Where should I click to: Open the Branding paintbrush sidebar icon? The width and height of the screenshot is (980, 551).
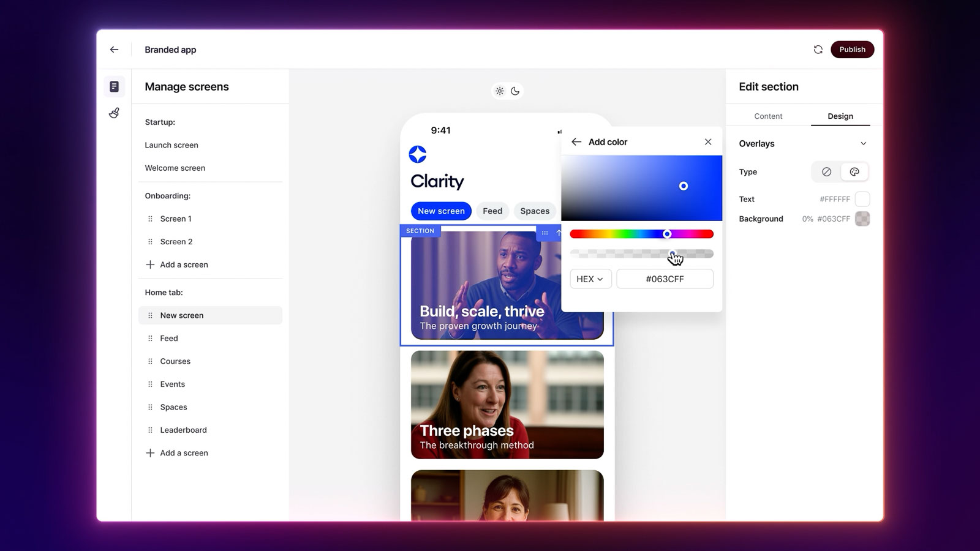coord(114,113)
